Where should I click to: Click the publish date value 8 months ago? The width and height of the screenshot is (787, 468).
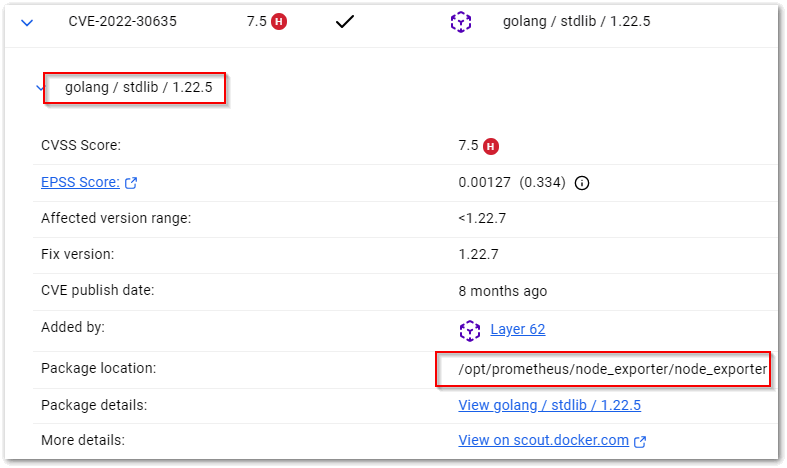pos(502,291)
